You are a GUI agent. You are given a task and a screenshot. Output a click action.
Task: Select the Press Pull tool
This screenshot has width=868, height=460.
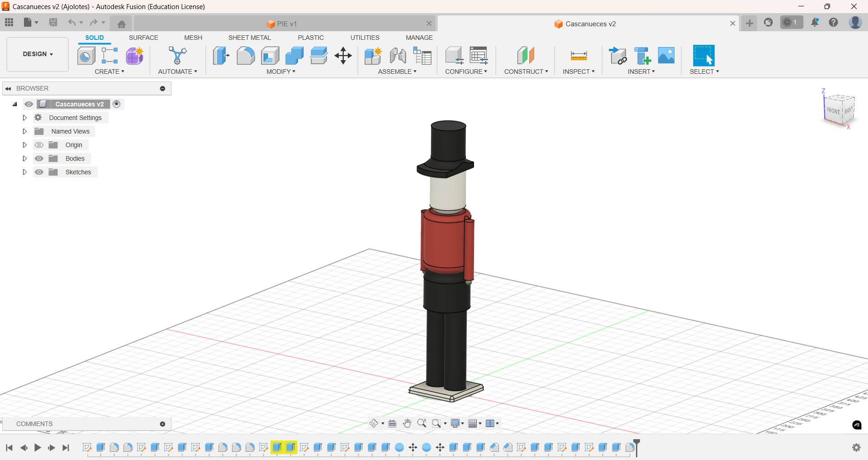[221, 56]
